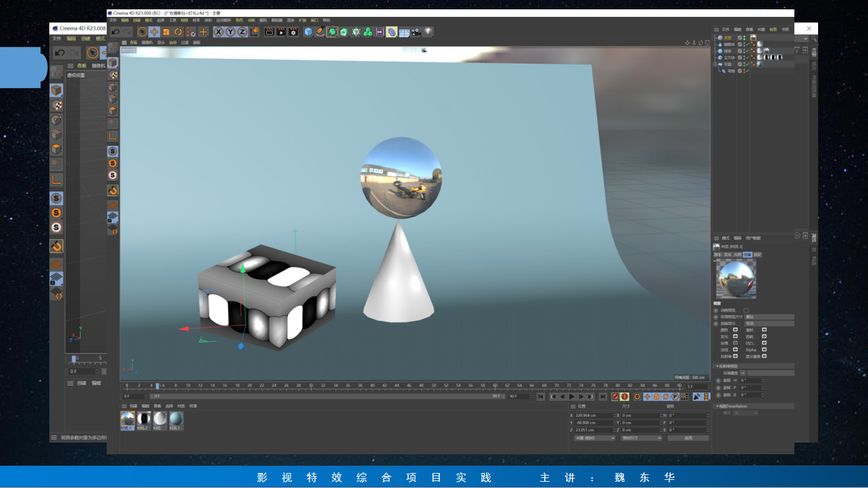Click the Cube primitive icon
Image resolution: width=868 pixels, height=488 pixels.
(x=308, y=32)
